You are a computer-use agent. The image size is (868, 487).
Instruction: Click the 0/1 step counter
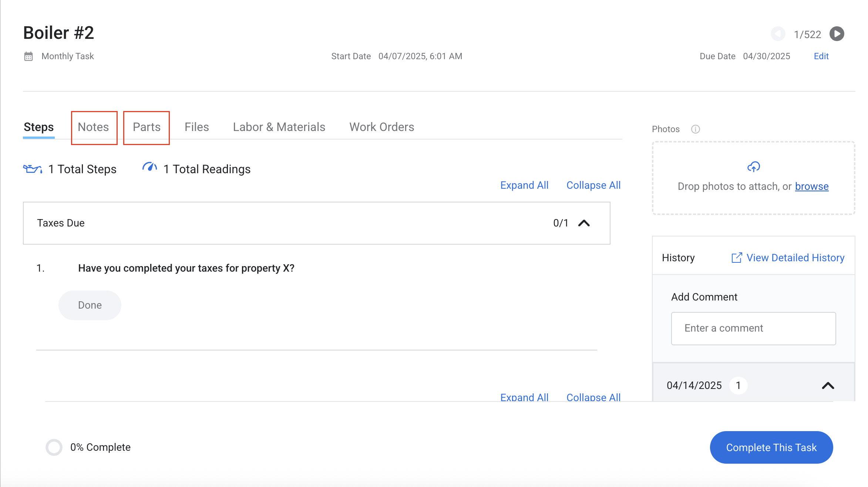click(561, 223)
